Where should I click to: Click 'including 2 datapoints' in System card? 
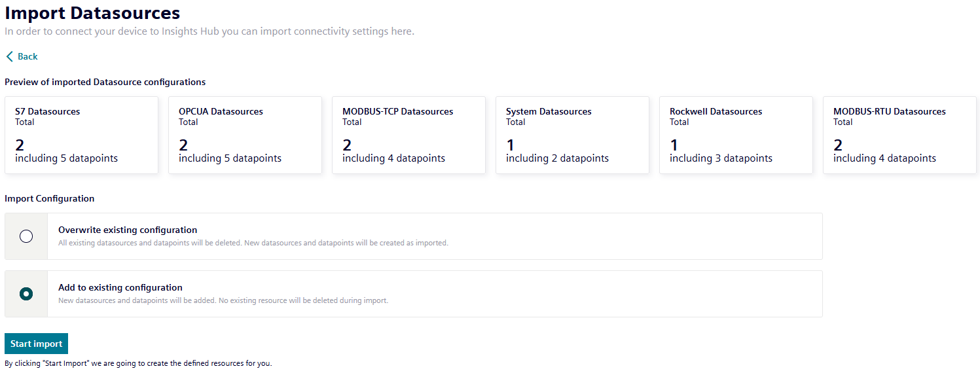tap(557, 158)
